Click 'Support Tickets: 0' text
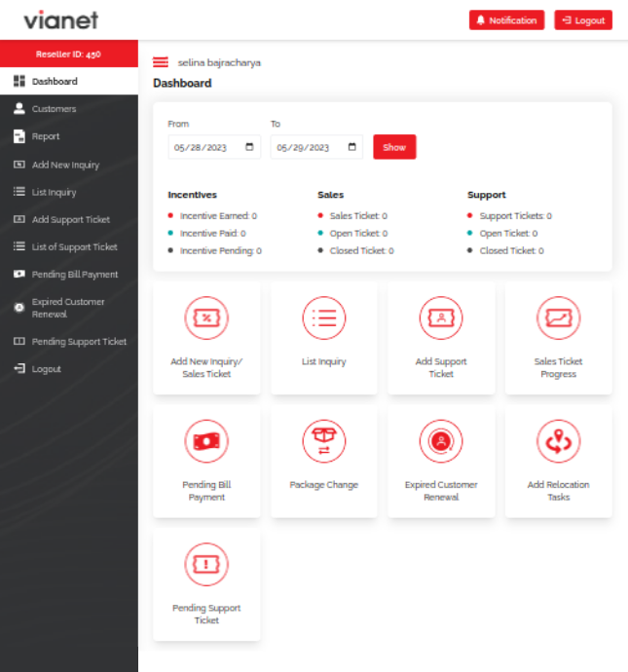This screenshot has height=672, width=628. [x=515, y=215]
